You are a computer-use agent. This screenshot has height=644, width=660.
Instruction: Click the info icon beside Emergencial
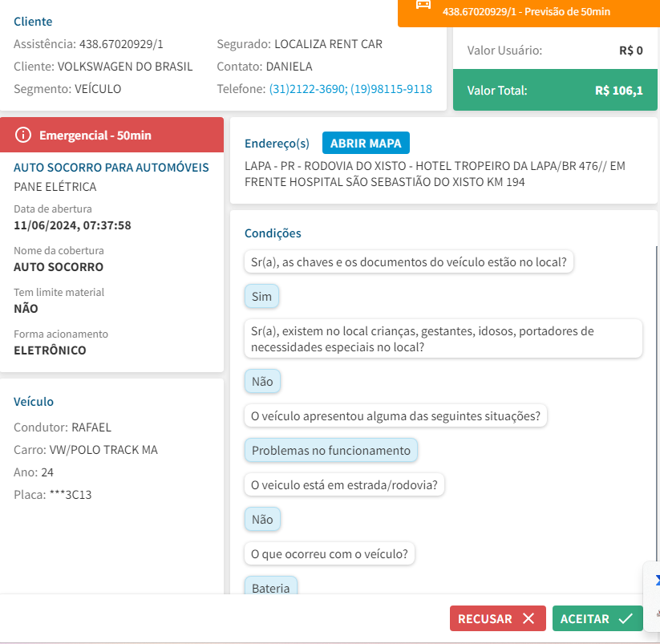point(23,135)
